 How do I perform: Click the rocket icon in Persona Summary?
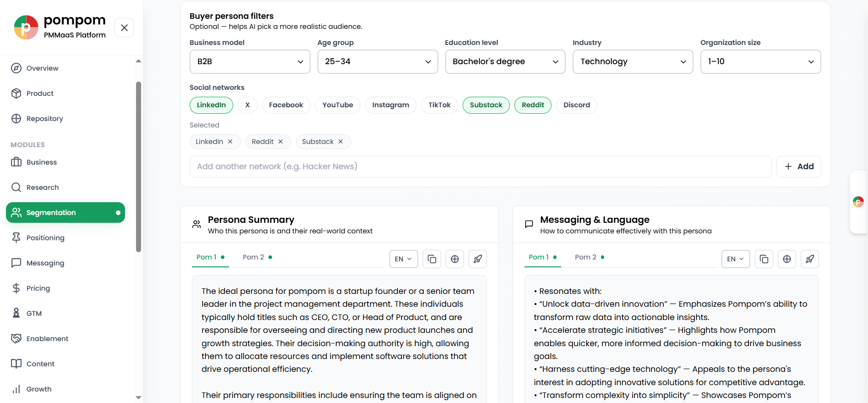click(x=478, y=259)
